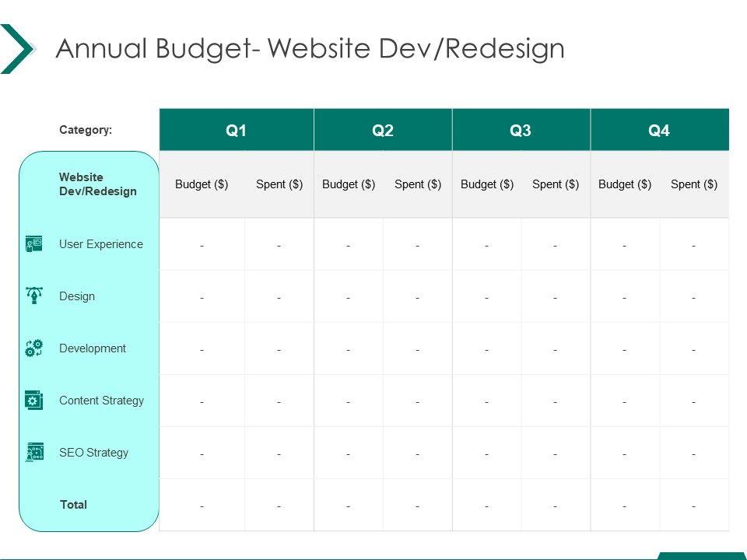Select the Total row label
This screenshot has width=747, height=560.
click(74, 505)
